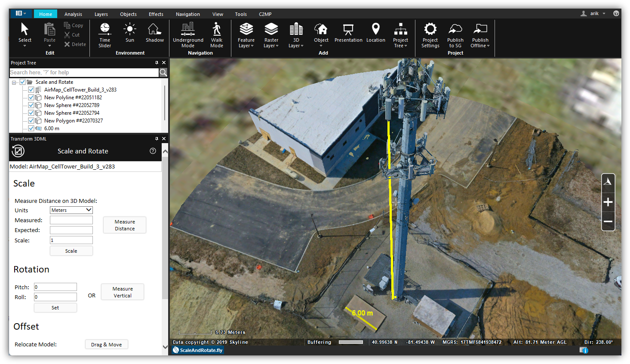Collapse the Scale and Rotate tree node
The width and height of the screenshot is (630, 364).
(14, 82)
